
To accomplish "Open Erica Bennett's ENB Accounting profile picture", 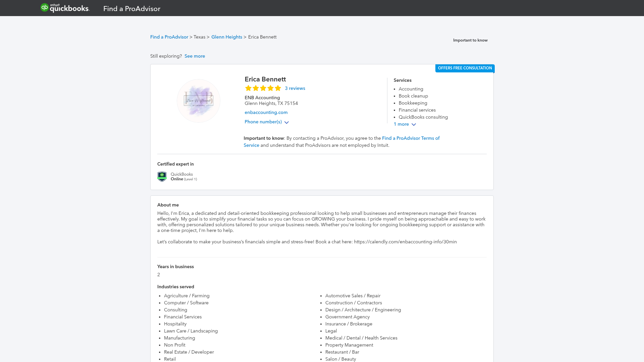I will click(199, 101).
